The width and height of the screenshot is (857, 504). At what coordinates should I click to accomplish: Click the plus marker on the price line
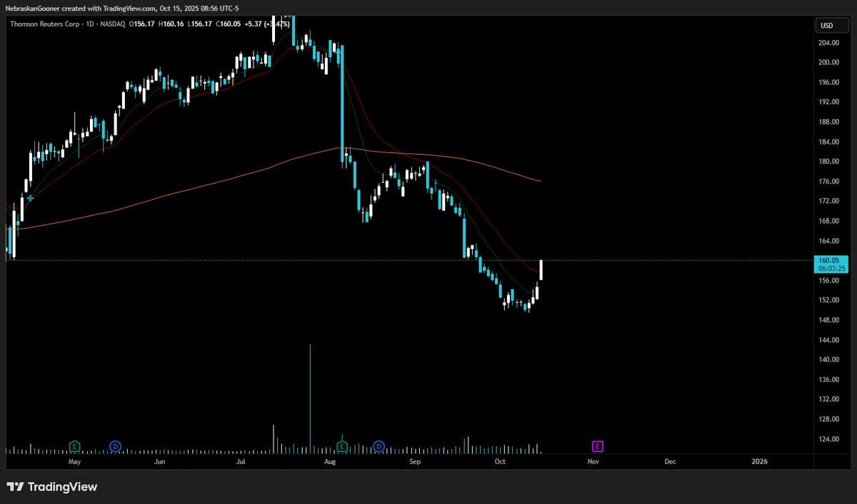click(29, 198)
